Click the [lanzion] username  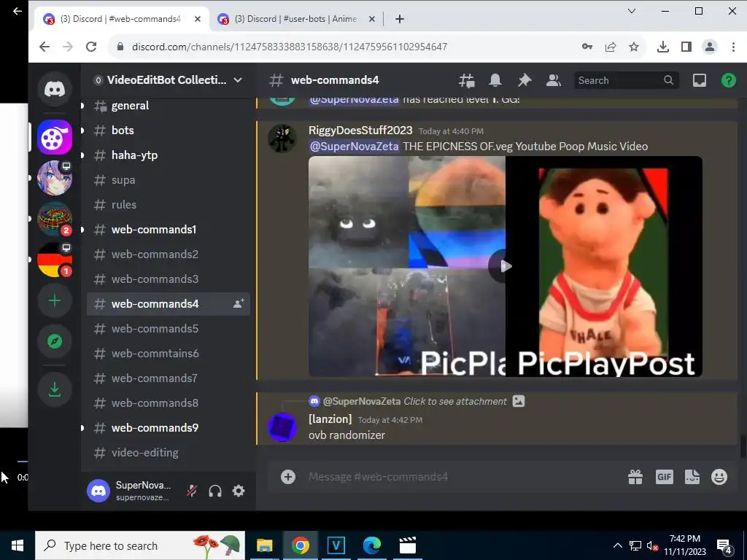pos(330,419)
